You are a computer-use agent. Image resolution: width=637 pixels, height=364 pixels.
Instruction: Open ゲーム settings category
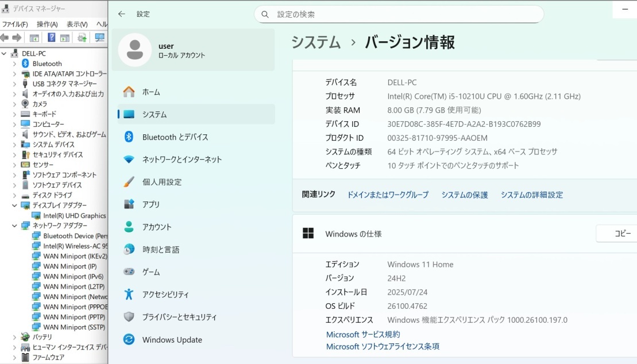click(x=196, y=272)
